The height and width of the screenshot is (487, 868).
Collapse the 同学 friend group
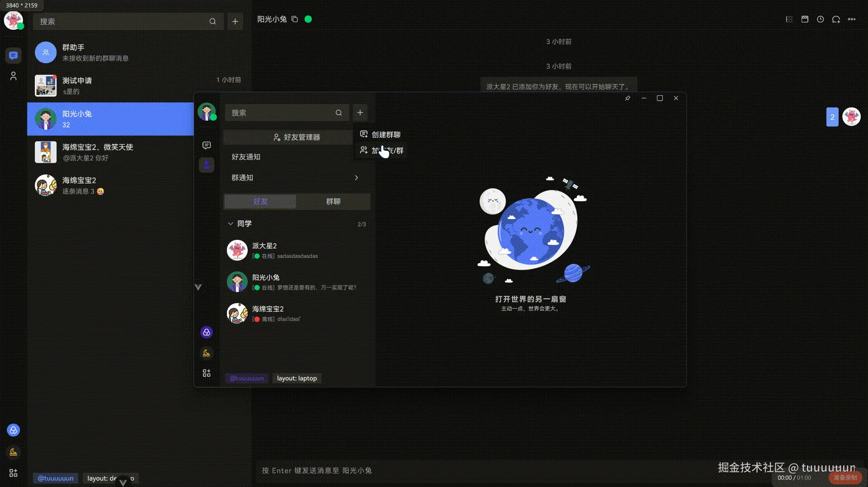coord(231,224)
